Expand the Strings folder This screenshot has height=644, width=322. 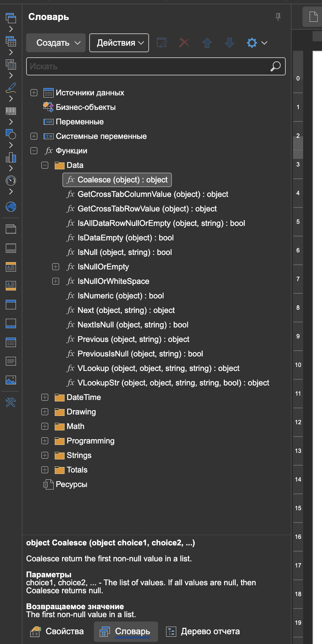pos(45,455)
